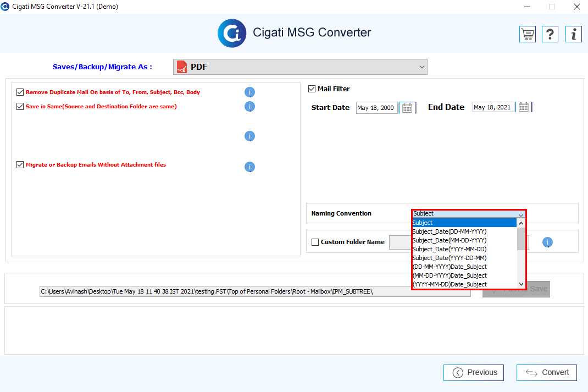Show the about info icon in header
The width and height of the screenshot is (588, 392).
coord(573,34)
